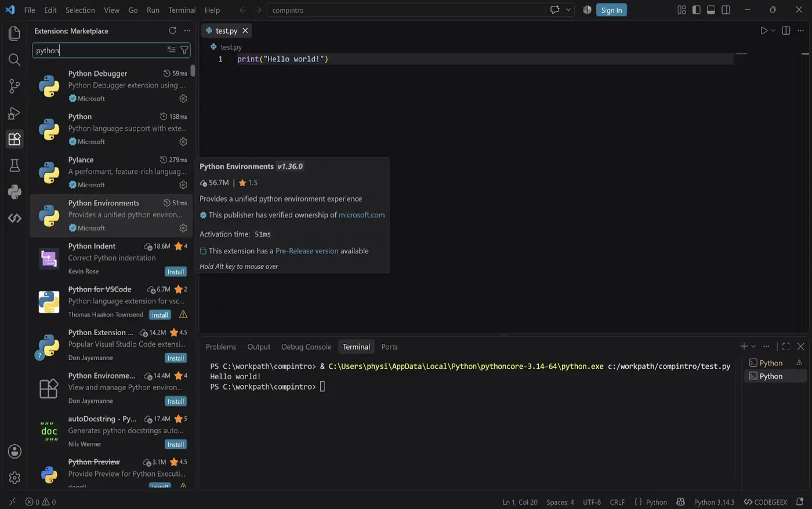
Task: Install Python for VSCode extension
Action: pos(160,315)
